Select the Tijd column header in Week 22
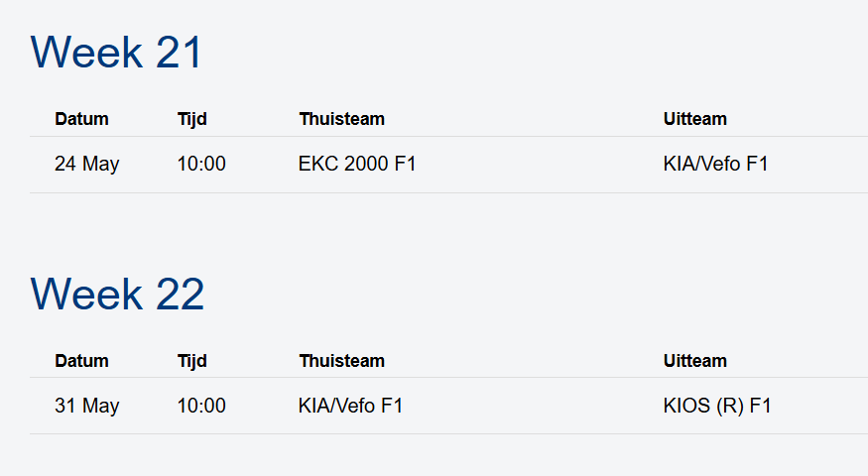 [192, 361]
